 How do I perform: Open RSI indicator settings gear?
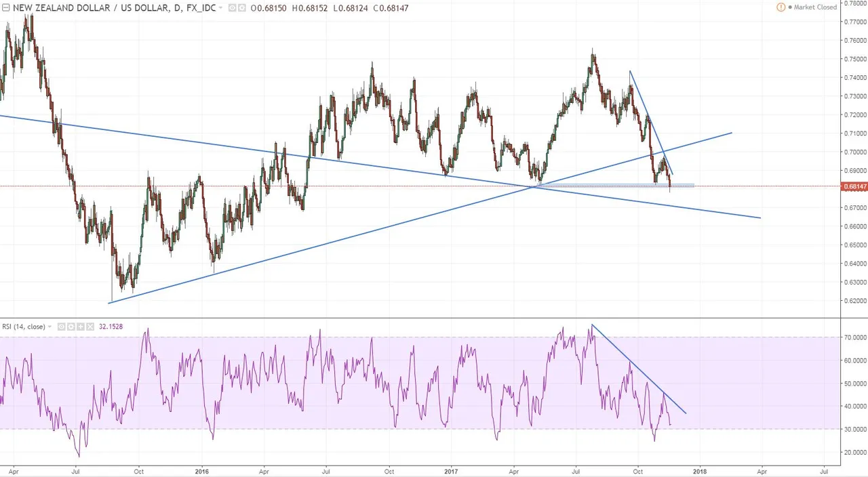pos(71,327)
